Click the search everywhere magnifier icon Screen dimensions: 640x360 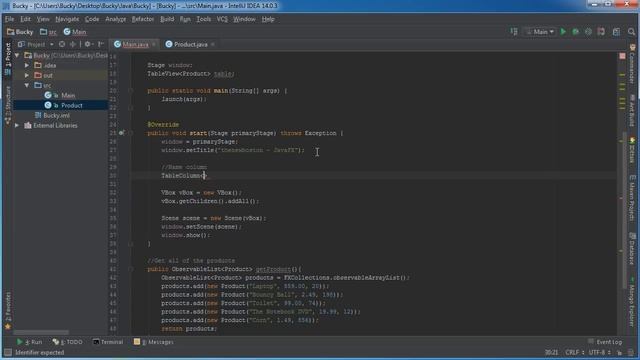click(631, 31)
